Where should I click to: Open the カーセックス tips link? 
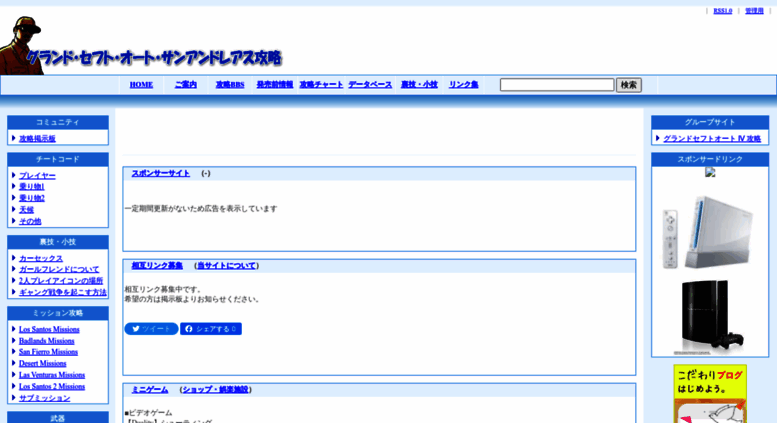[x=41, y=258]
